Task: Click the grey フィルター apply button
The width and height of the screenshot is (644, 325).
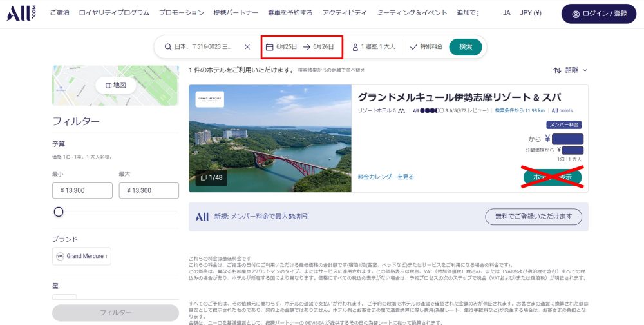Action: click(115, 313)
